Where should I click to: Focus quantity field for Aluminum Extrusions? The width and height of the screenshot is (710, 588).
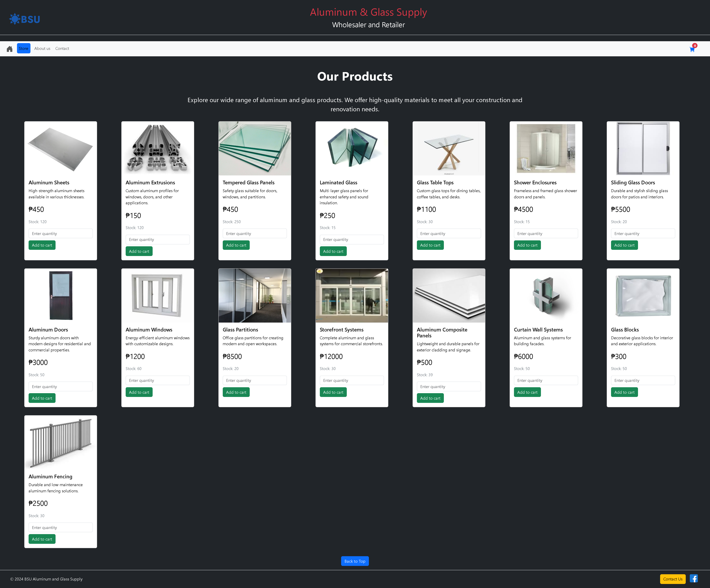click(158, 240)
